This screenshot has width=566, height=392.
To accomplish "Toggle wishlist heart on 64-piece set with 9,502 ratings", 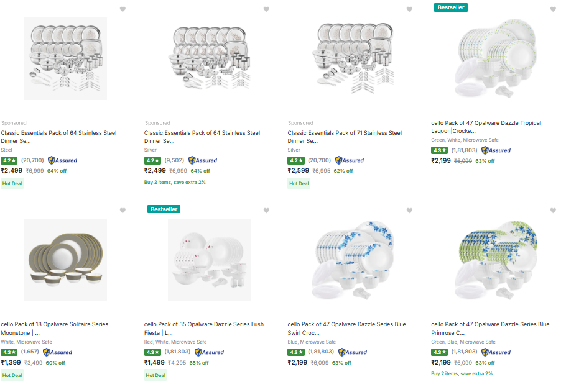I will [x=266, y=9].
